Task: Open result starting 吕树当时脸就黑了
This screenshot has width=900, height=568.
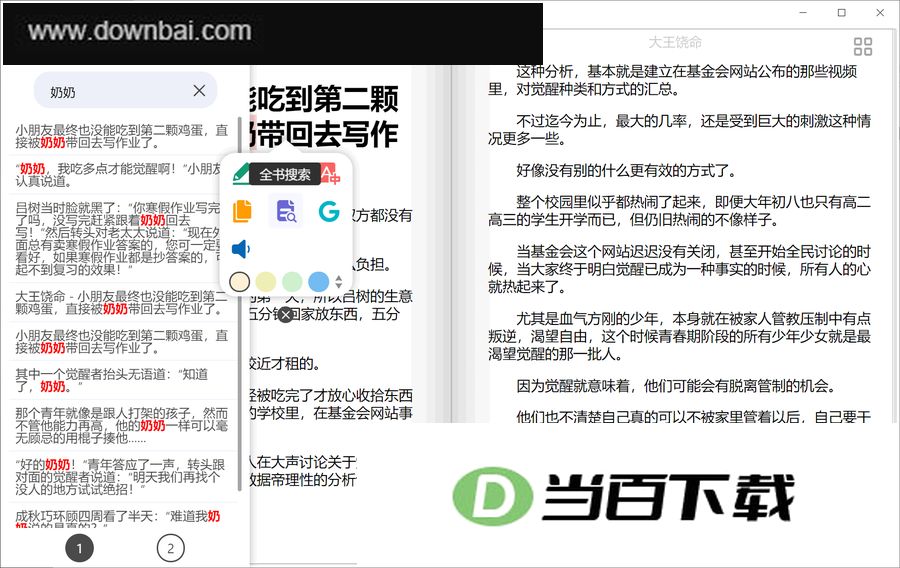Action: [118, 239]
